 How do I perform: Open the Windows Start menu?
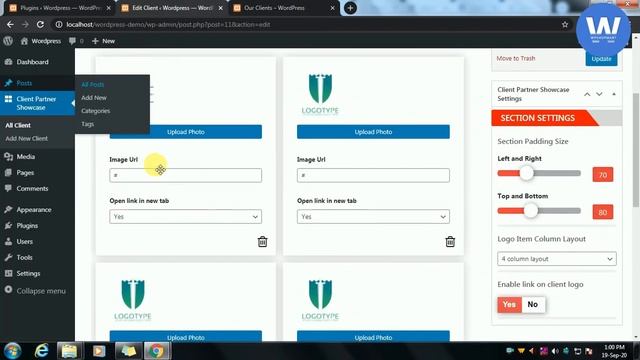pos(12,351)
